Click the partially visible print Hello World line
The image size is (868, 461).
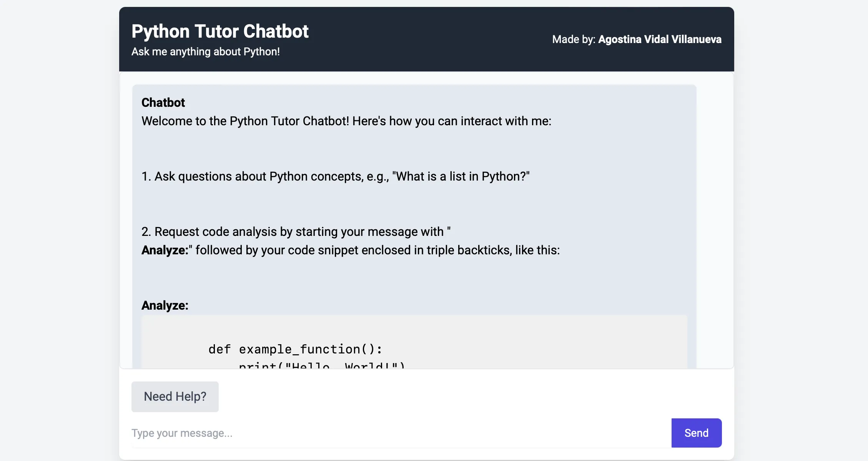[321, 365]
